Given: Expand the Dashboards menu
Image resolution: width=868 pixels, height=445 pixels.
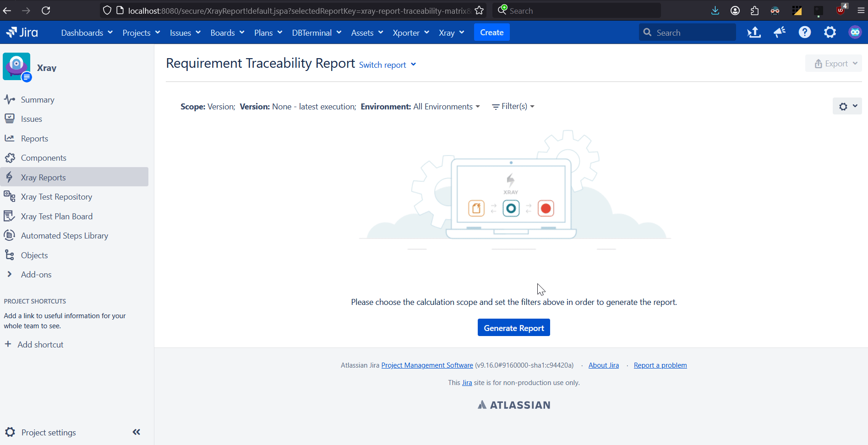Looking at the screenshot, I should pos(87,33).
